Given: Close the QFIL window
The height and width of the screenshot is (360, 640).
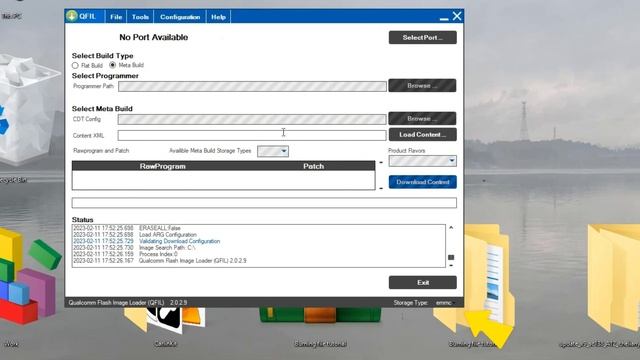Looking at the screenshot, I should (457, 16).
